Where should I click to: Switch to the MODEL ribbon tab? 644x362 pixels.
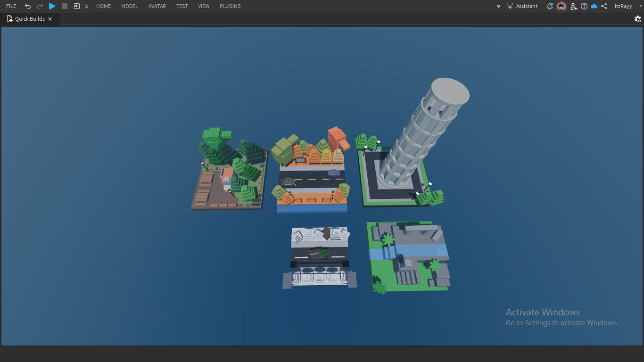pos(129,6)
